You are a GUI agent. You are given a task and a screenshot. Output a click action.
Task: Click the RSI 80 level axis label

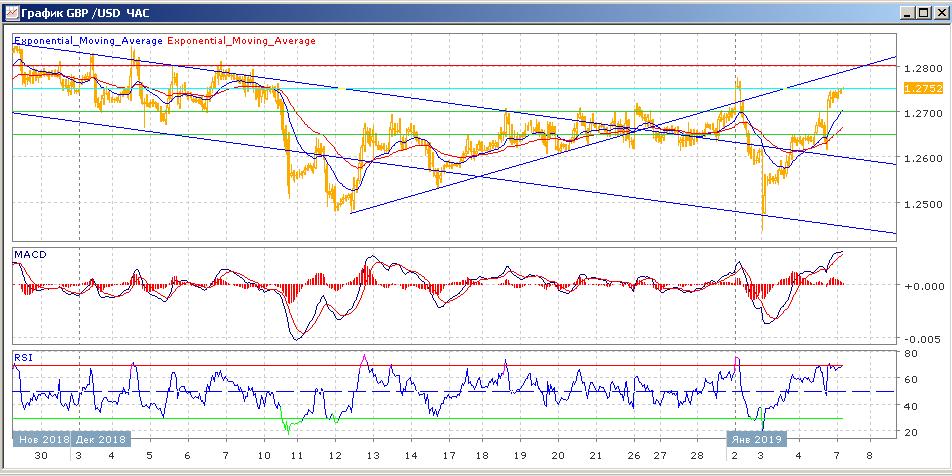(x=911, y=354)
